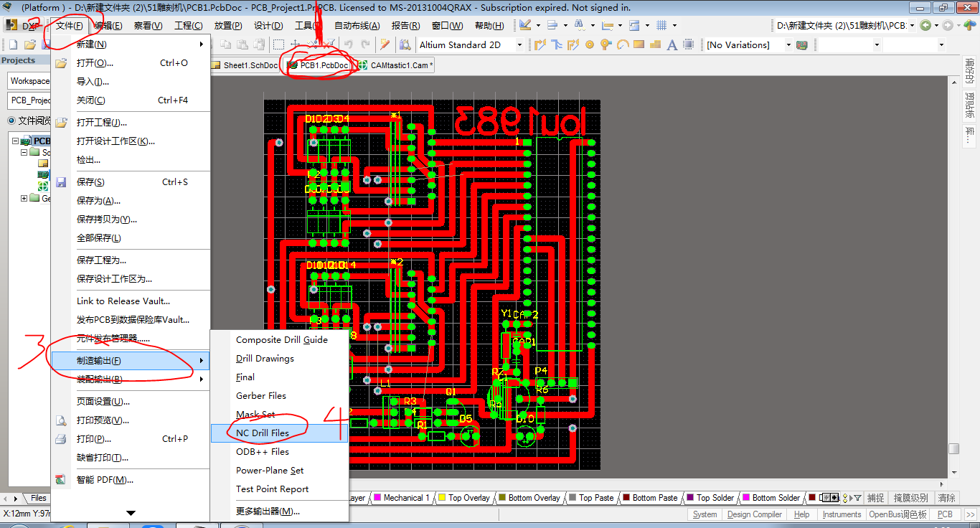Screen dimensions: 980x528
Task: Select the Bottom Paste layer tab
Action: [650, 498]
